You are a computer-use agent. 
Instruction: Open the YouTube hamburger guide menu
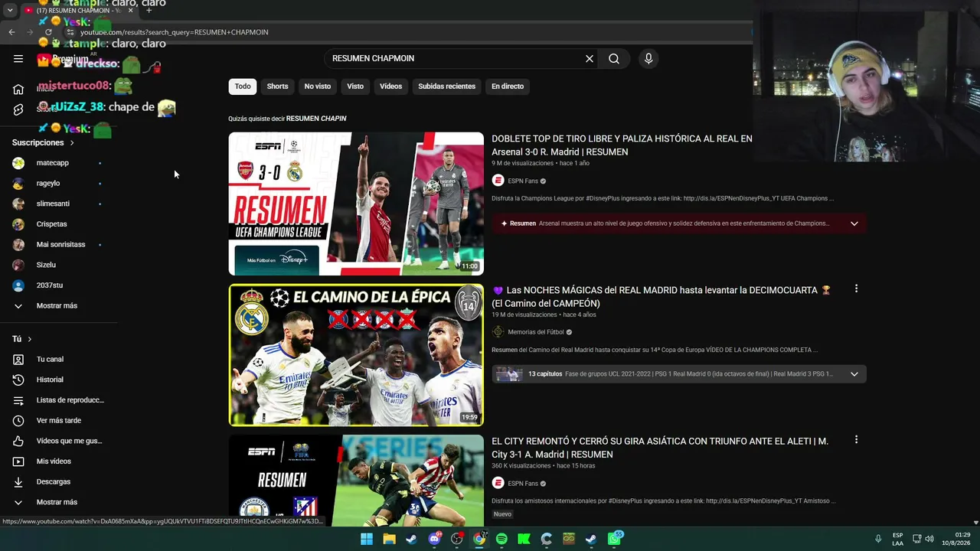tap(18, 59)
